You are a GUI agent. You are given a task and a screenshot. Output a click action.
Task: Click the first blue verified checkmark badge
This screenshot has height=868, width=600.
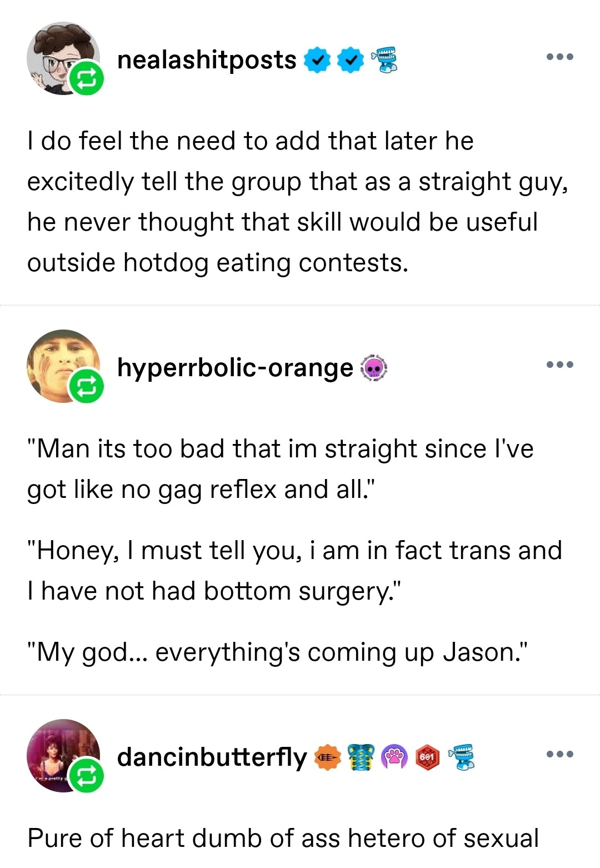(x=317, y=60)
